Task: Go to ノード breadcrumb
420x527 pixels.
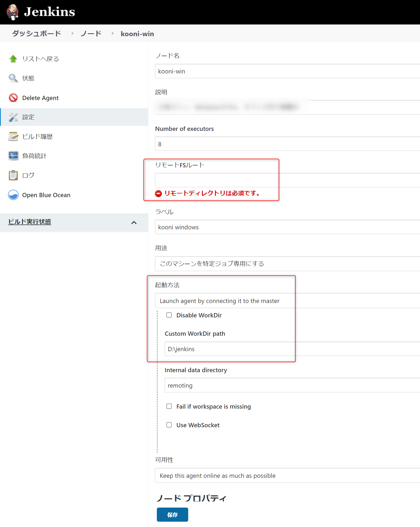Action: click(x=91, y=34)
